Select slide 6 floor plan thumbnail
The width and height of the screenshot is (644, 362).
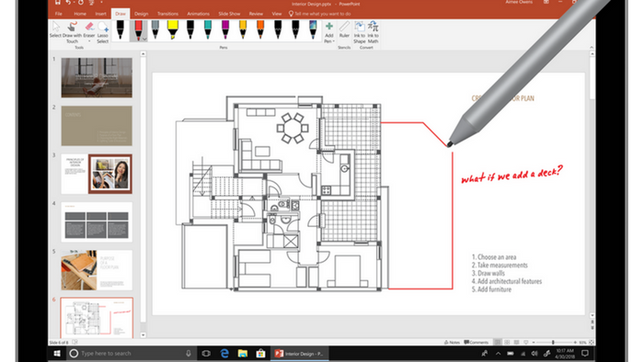click(97, 318)
